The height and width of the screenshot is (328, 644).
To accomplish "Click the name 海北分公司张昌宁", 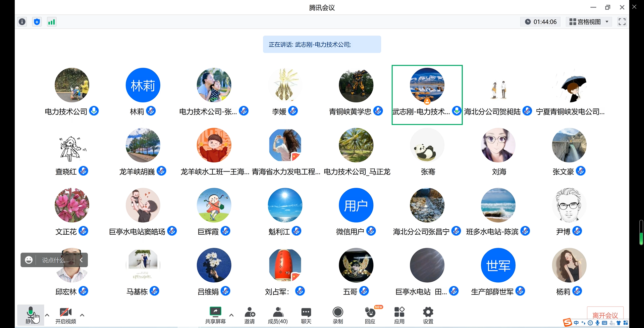I will (x=421, y=232).
